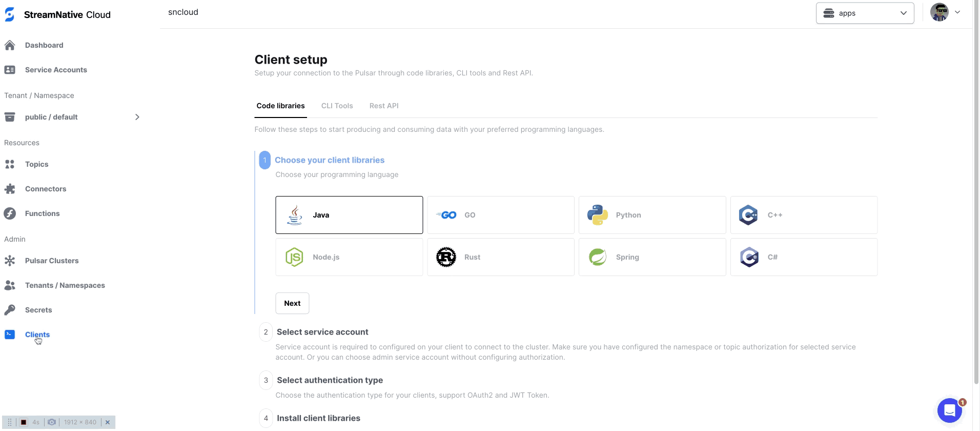Open the chat support bubble
The width and height of the screenshot is (980, 431).
click(x=950, y=410)
